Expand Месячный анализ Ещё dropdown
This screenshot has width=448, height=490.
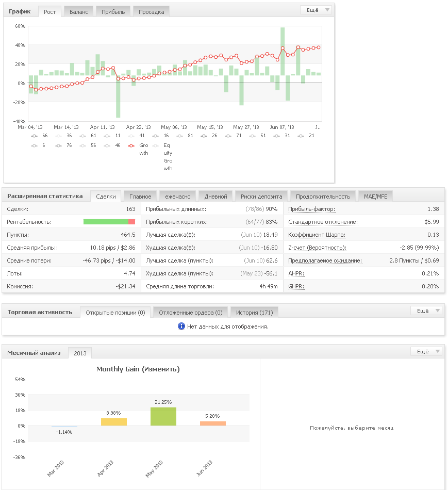click(426, 352)
